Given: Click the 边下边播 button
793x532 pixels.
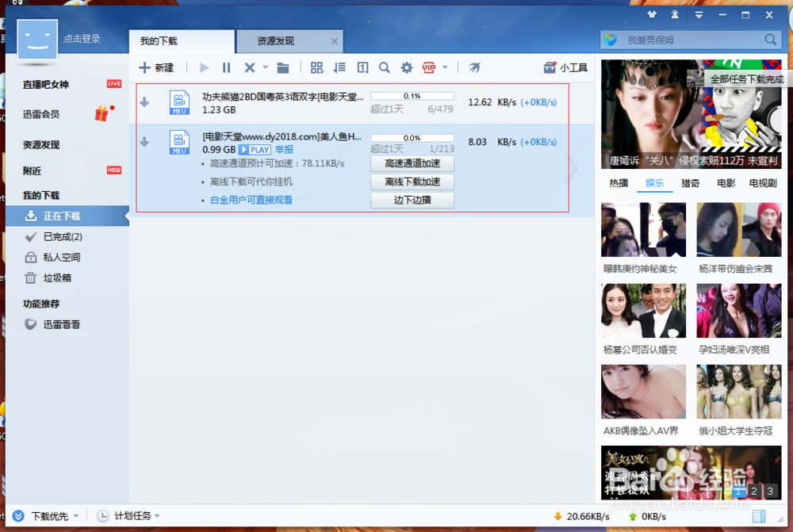Looking at the screenshot, I should (x=412, y=200).
